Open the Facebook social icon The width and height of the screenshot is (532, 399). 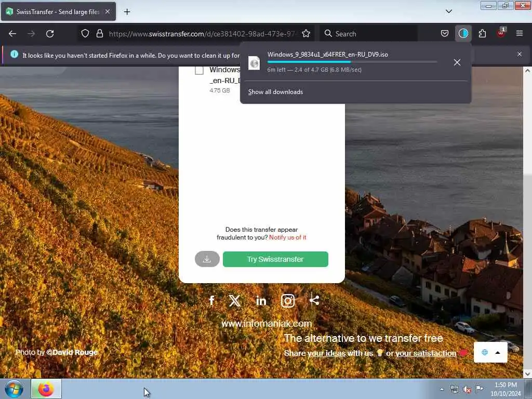(x=212, y=301)
